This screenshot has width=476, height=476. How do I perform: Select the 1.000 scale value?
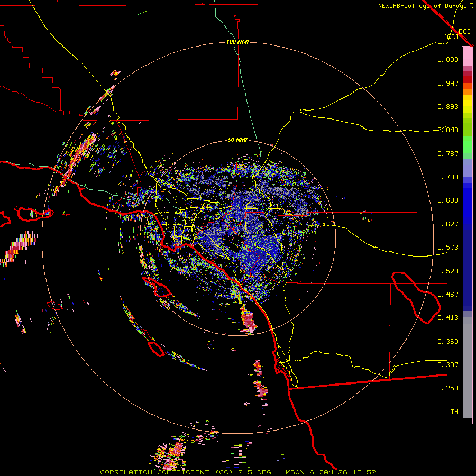[x=448, y=59]
